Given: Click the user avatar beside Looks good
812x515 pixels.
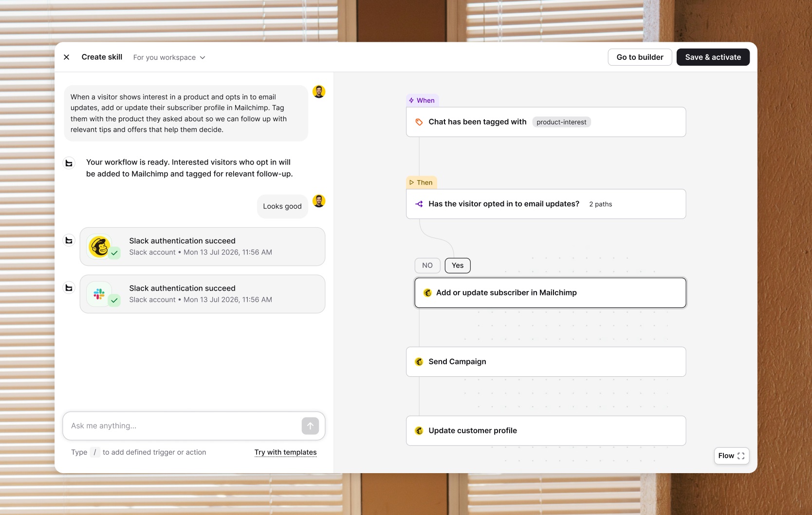Looking at the screenshot, I should (x=319, y=201).
